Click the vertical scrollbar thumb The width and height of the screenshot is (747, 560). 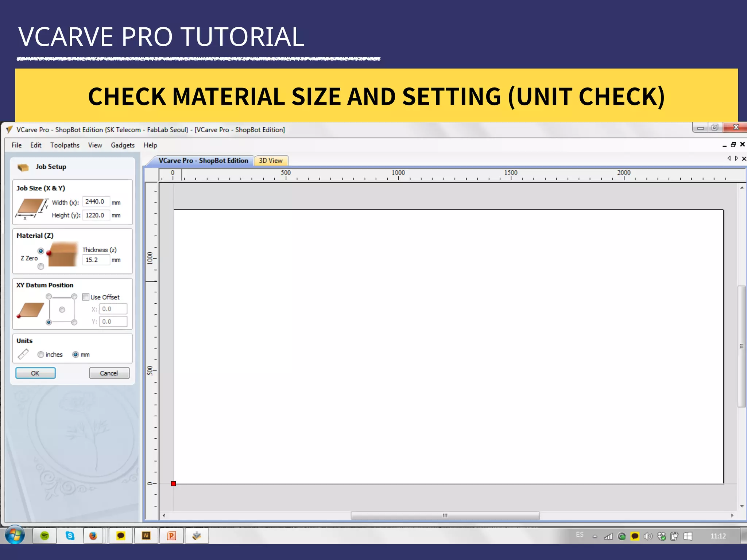pyautogui.click(x=742, y=346)
